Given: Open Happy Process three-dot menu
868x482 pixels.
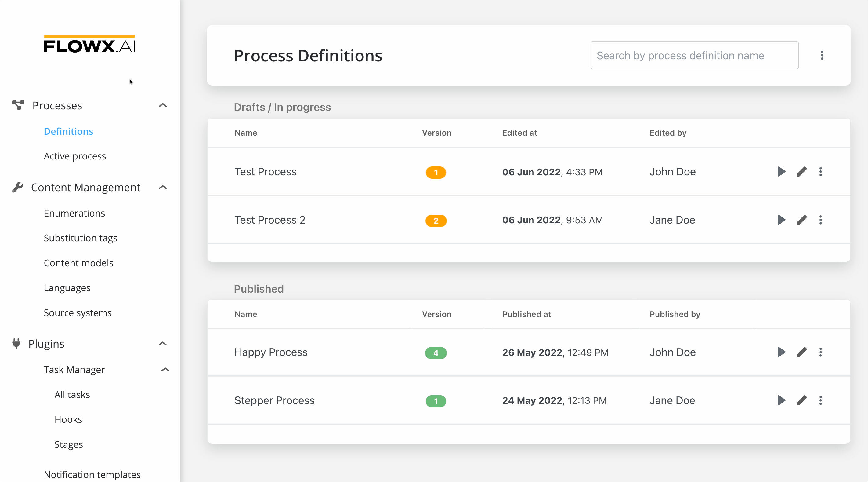Looking at the screenshot, I should click(820, 352).
